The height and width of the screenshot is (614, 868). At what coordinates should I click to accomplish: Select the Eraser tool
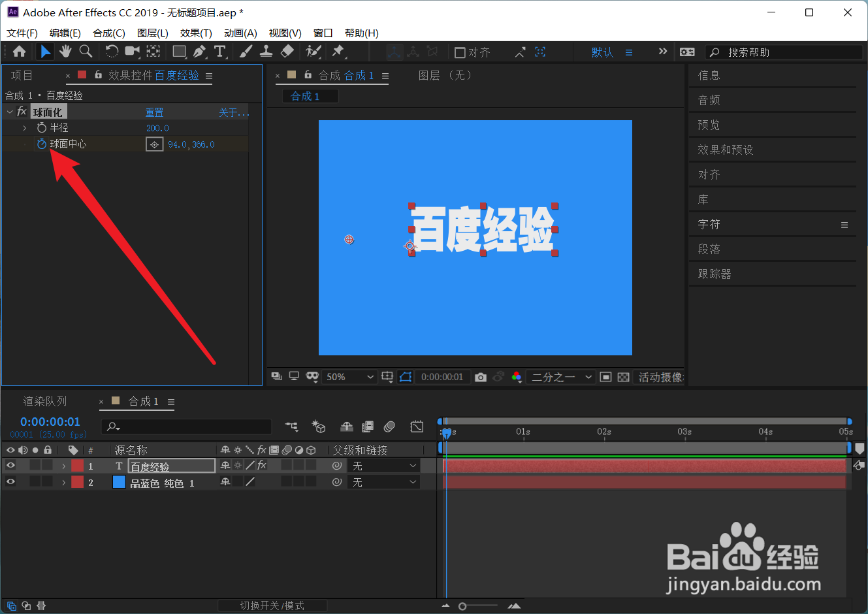coord(287,52)
